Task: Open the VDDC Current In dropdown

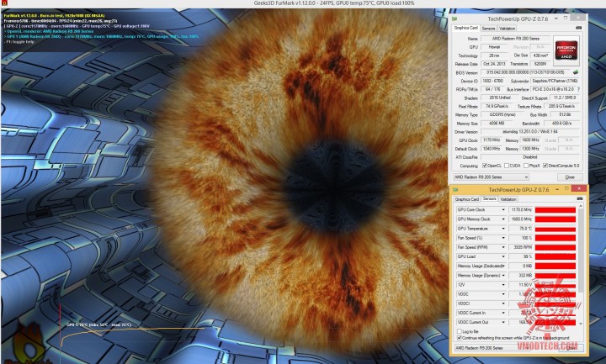Action: tap(503, 313)
